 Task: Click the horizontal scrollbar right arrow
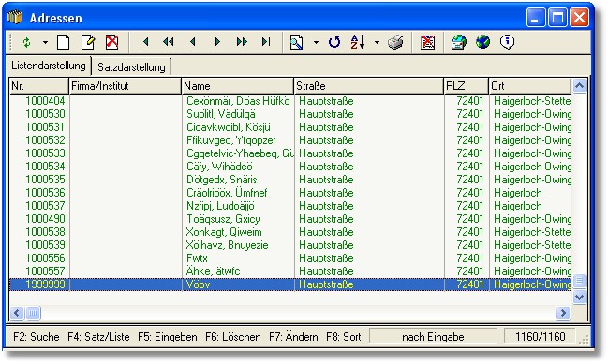coord(563,313)
